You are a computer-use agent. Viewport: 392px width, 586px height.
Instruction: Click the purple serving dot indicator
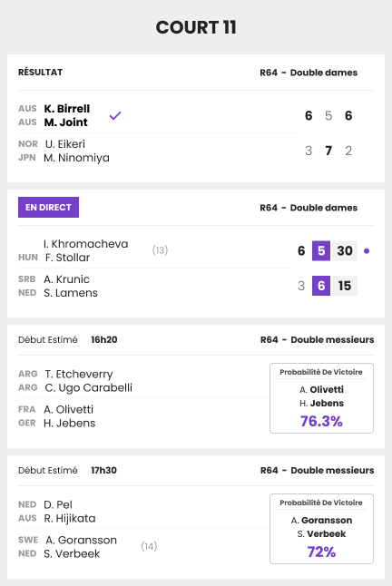[x=367, y=250]
